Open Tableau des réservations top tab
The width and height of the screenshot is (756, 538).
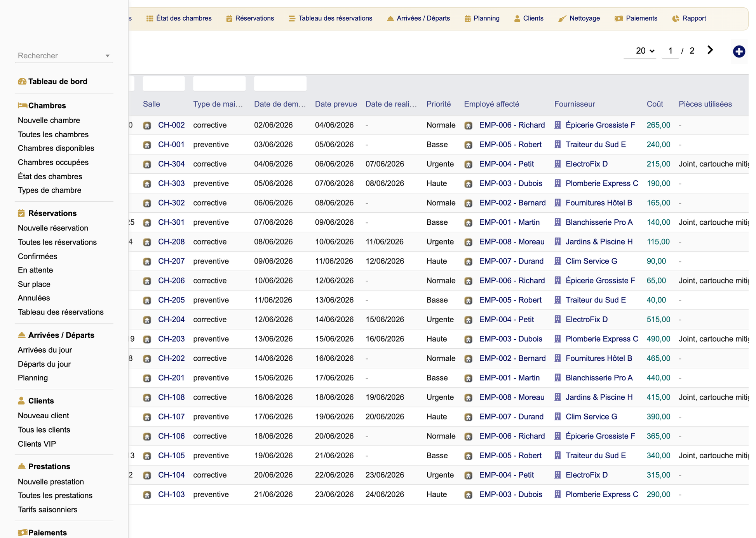[x=331, y=18]
